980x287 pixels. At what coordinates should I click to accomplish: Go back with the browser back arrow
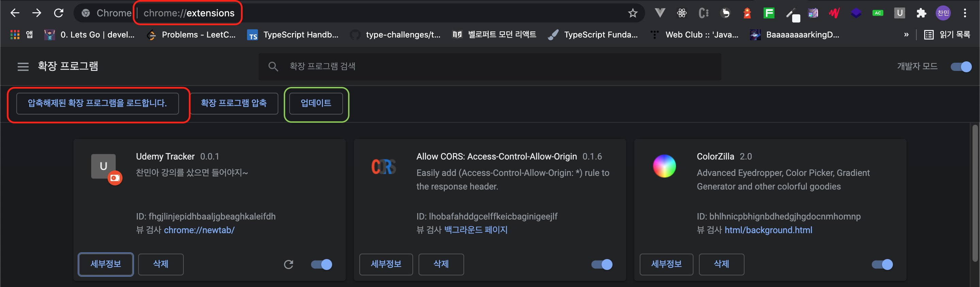tap(15, 13)
